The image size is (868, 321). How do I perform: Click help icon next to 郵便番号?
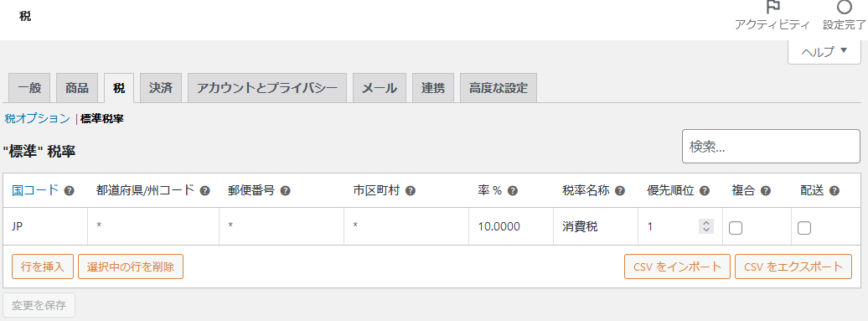tap(285, 191)
